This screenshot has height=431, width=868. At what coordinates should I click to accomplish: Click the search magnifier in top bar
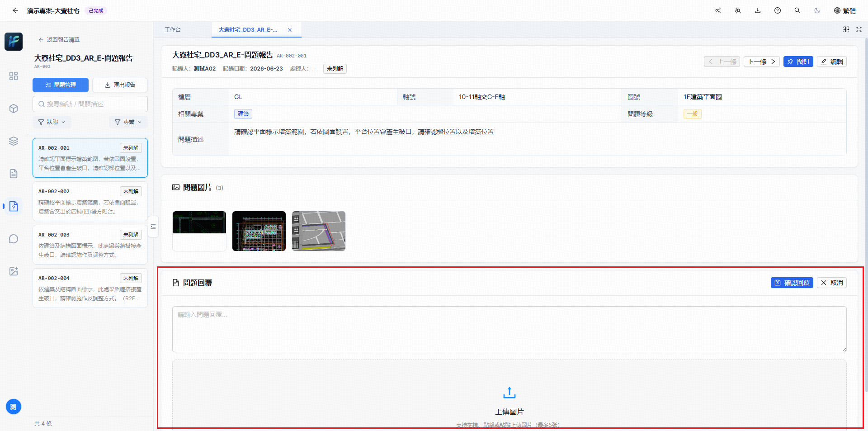coord(797,10)
